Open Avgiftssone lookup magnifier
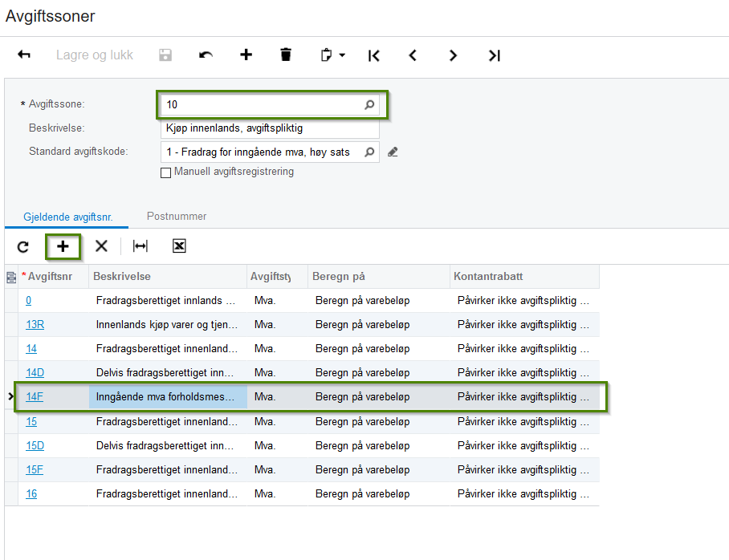The image size is (729, 560). [369, 104]
